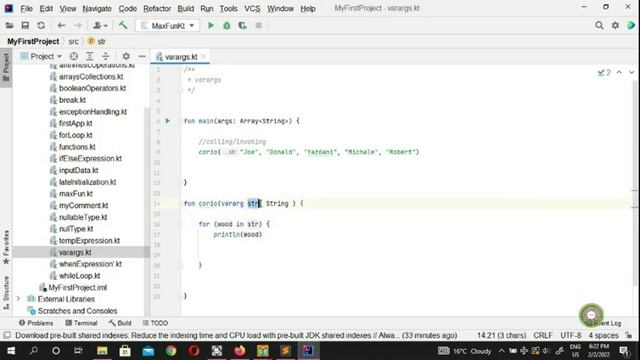Open Scratches and Consoles node

[x=77, y=311]
